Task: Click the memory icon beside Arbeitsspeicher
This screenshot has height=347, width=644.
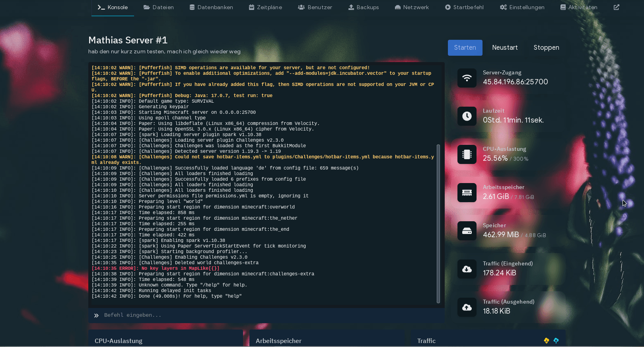Action: point(467,193)
